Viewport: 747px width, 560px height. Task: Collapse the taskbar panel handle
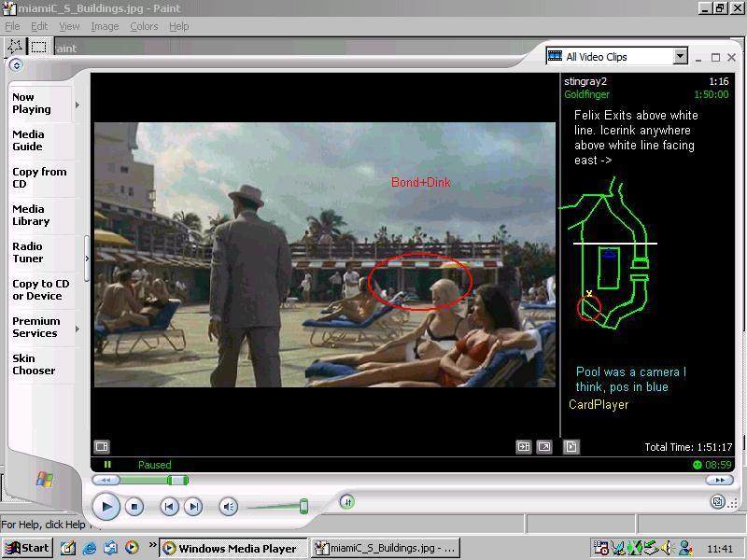pos(87,259)
